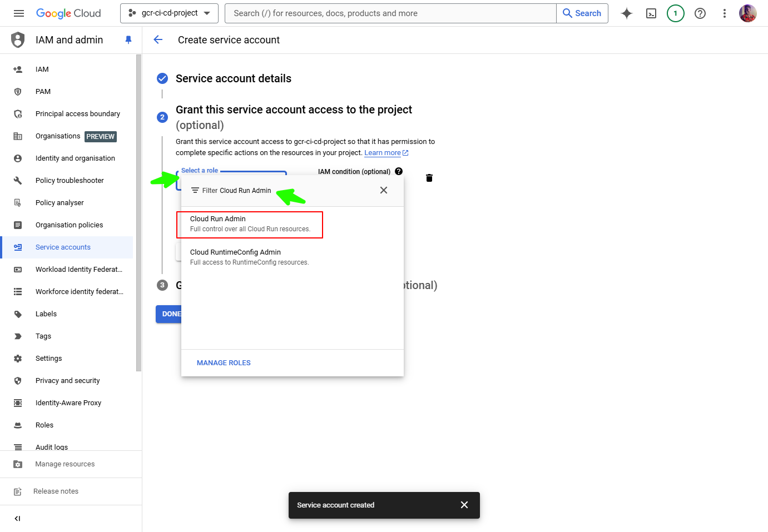Click MANAGE ROLES link

tap(224, 363)
